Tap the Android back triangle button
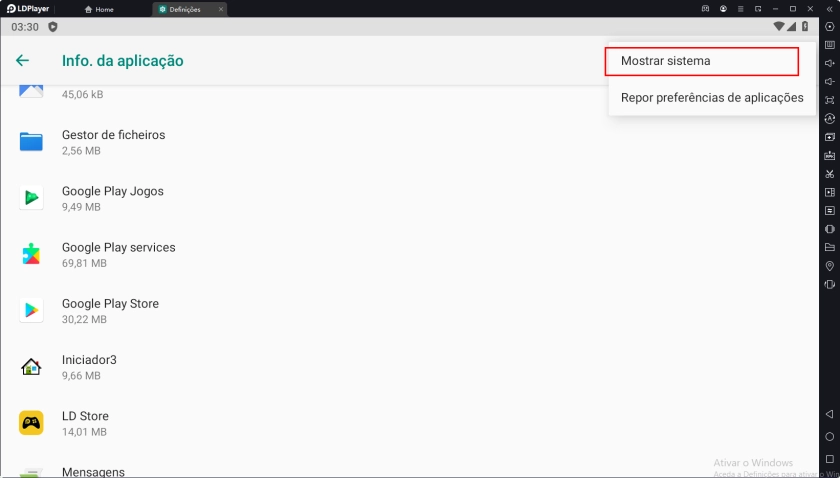The width and height of the screenshot is (840, 478). 829,414
